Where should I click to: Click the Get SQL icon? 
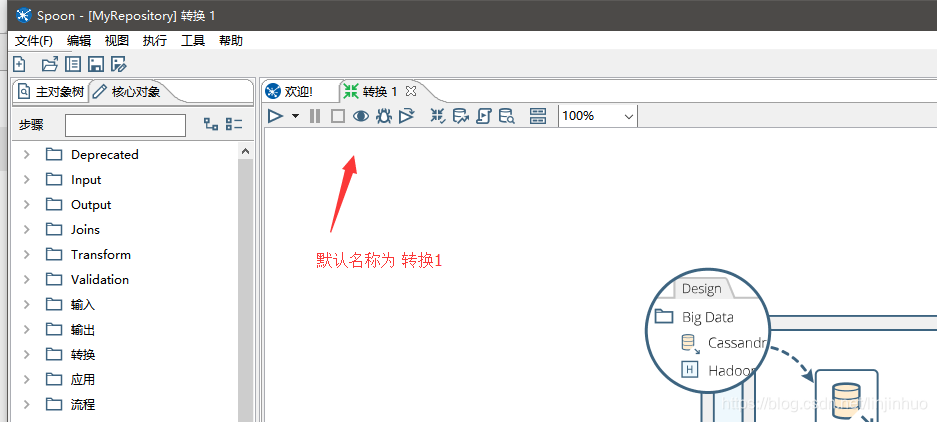pyautogui.click(x=483, y=116)
